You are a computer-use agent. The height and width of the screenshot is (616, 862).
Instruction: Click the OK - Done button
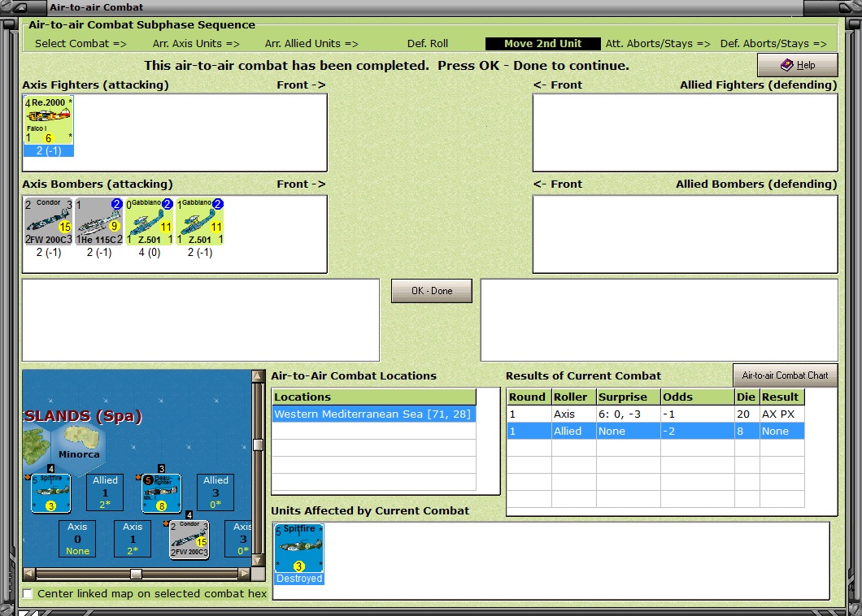(x=432, y=291)
